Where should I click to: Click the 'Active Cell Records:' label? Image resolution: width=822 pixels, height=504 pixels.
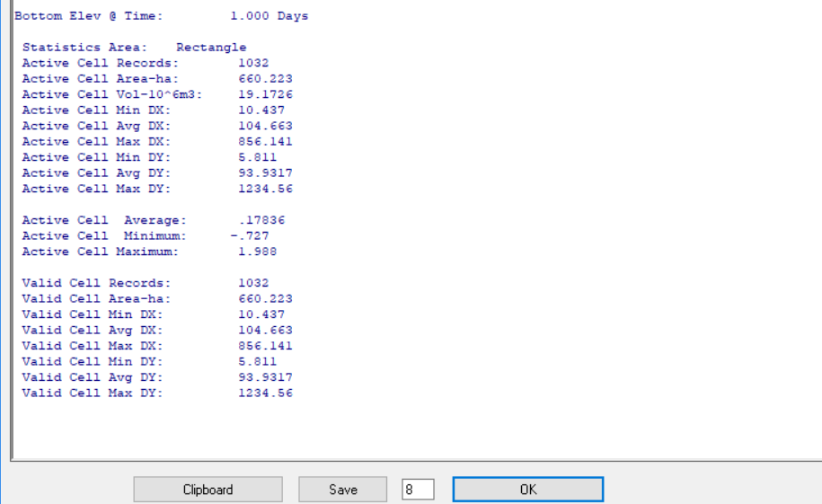(x=101, y=64)
